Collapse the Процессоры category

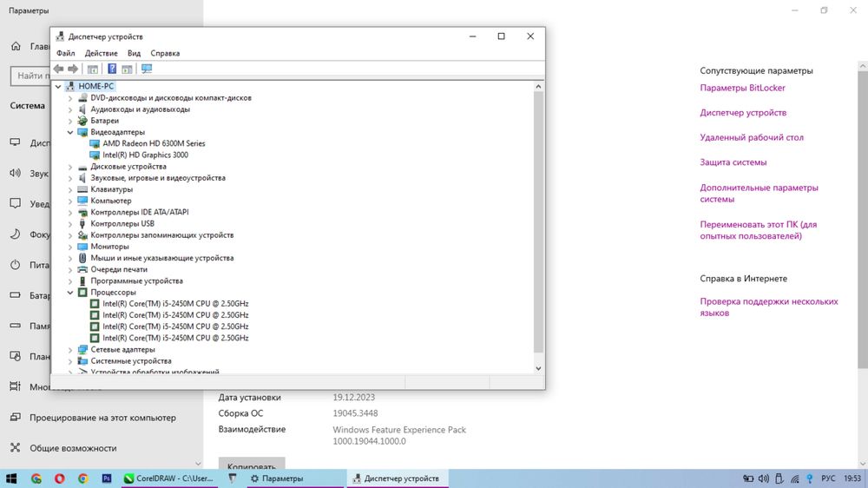70,293
